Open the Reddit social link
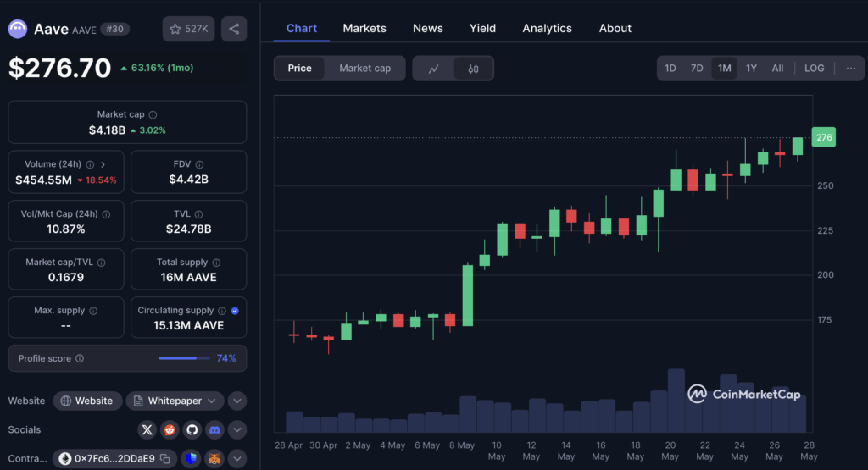The width and height of the screenshot is (868, 470). [170, 429]
